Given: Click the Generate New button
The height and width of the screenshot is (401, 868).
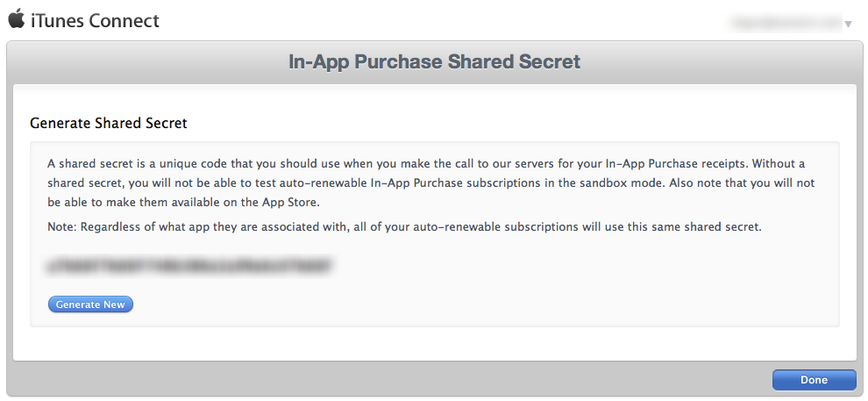Looking at the screenshot, I should coord(90,304).
